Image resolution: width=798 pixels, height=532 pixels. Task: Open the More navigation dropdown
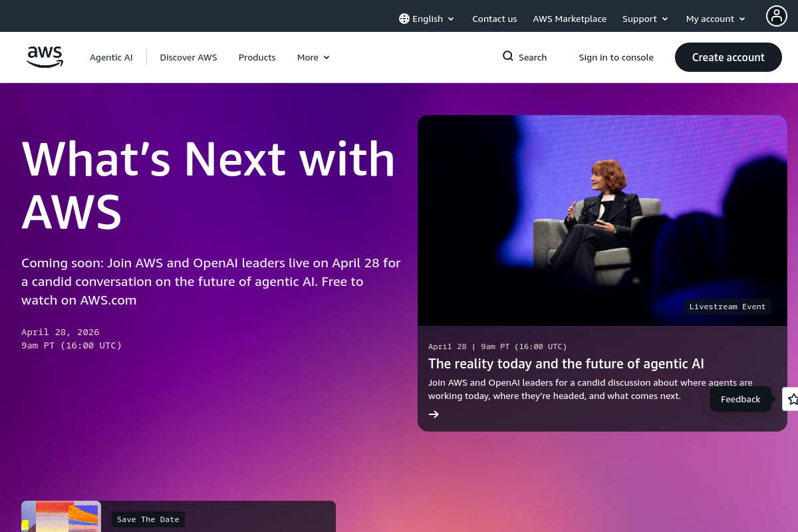pos(313,57)
